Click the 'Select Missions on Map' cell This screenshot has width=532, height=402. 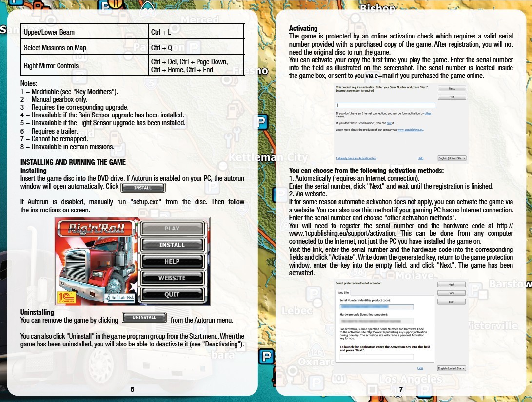(84, 47)
